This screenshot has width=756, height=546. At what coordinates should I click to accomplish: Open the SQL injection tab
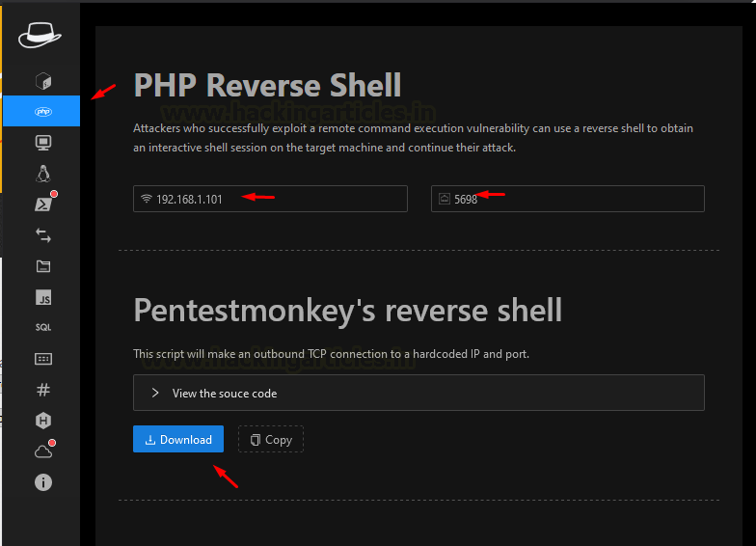[43, 328]
